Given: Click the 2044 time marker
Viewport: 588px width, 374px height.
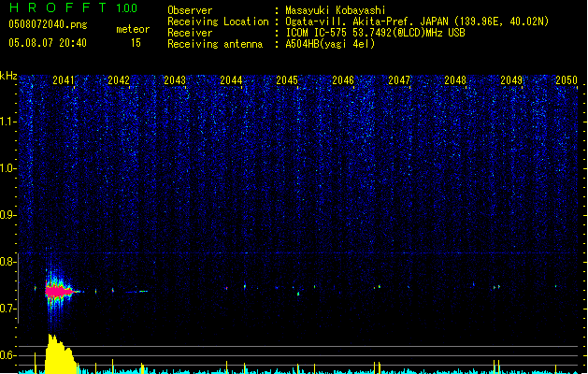Looking at the screenshot, I should (x=231, y=79).
